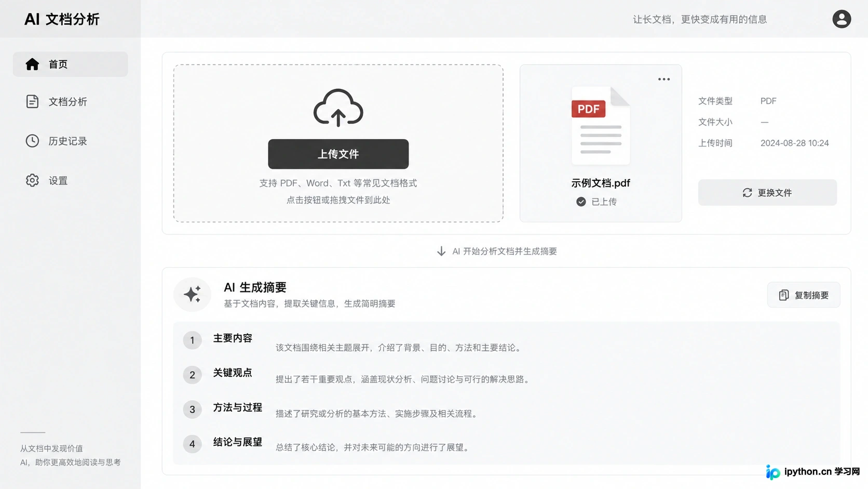Viewport: 868px width, 489px height.
Task: Click the home icon in sidebar
Action: [x=32, y=64]
